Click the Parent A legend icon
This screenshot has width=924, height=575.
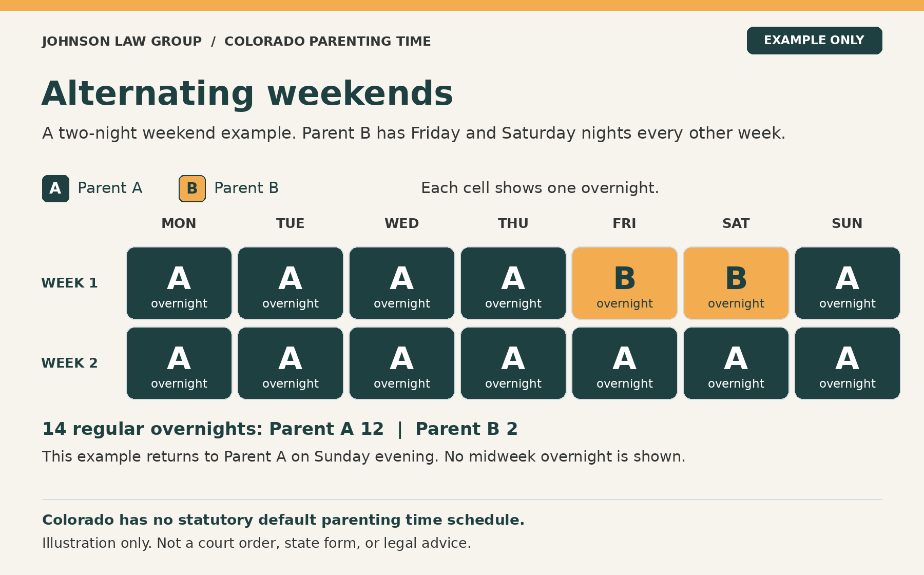55,188
